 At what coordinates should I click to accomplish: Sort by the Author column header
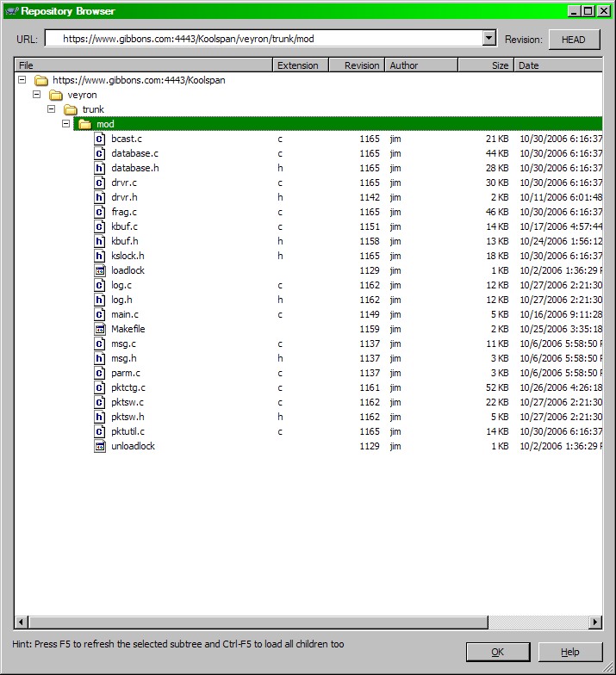click(x=421, y=65)
